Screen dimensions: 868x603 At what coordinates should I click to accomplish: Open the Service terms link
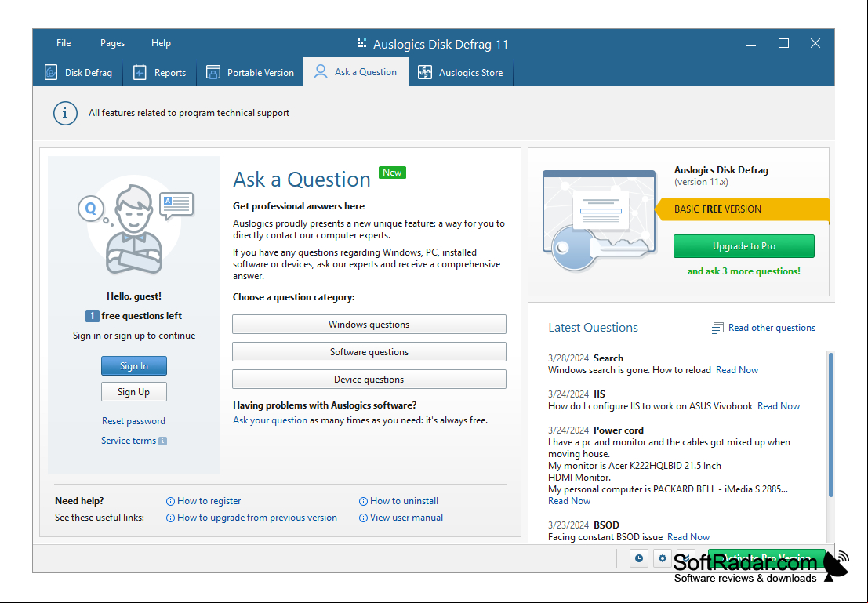pos(129,441)
